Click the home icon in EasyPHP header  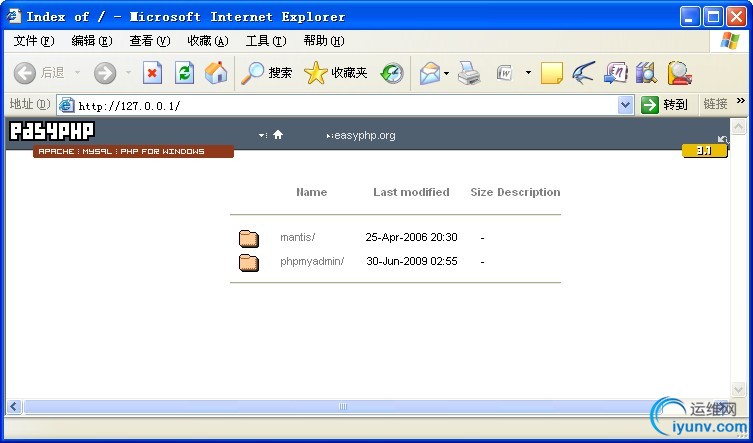pos(278,135)
